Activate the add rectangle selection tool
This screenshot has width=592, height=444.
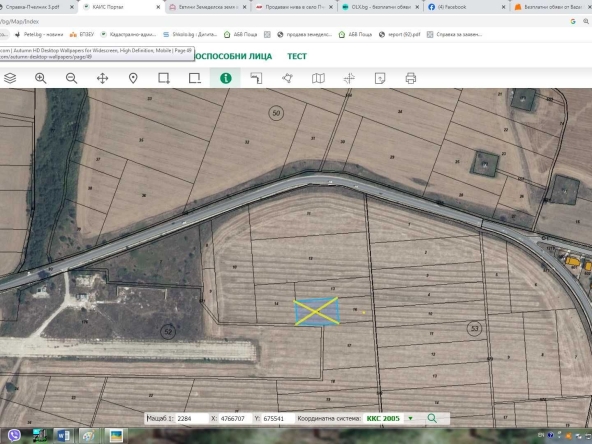[x=164, y=78]
